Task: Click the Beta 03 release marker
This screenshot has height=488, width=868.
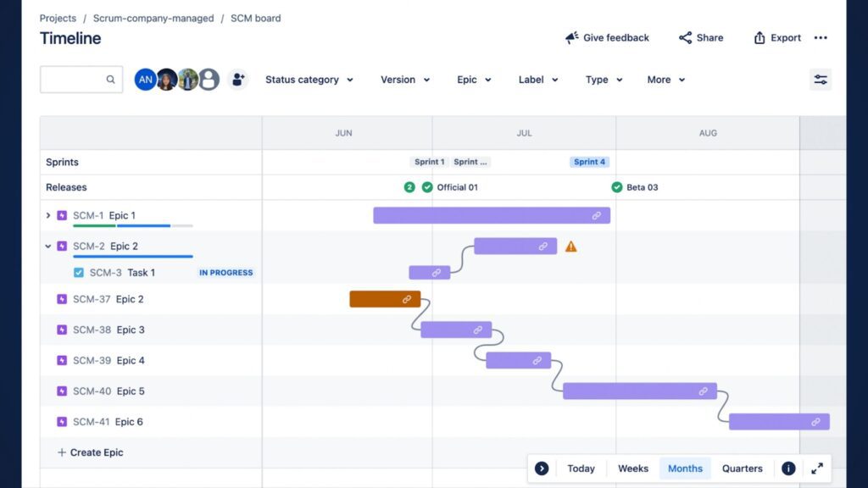Action: (x=635, y=187)
